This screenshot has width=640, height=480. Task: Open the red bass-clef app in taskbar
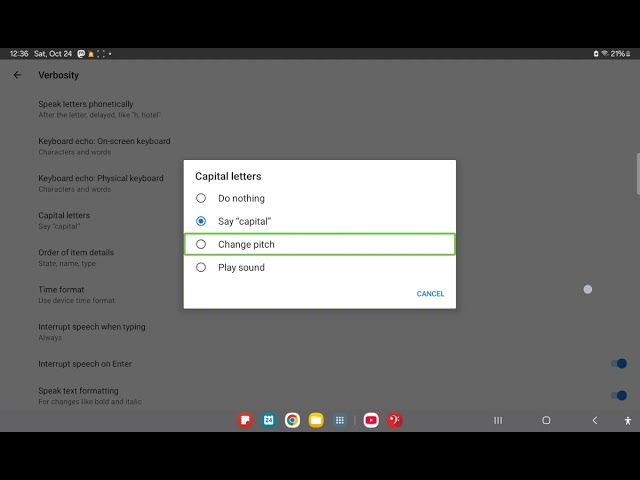[x=395, y=420]
